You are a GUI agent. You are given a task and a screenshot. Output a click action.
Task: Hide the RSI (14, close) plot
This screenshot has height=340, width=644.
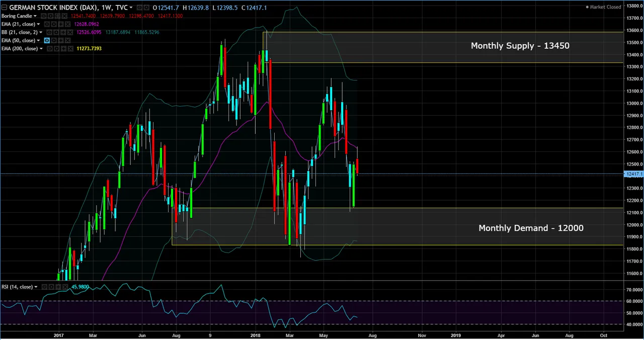tap(44, 287)
